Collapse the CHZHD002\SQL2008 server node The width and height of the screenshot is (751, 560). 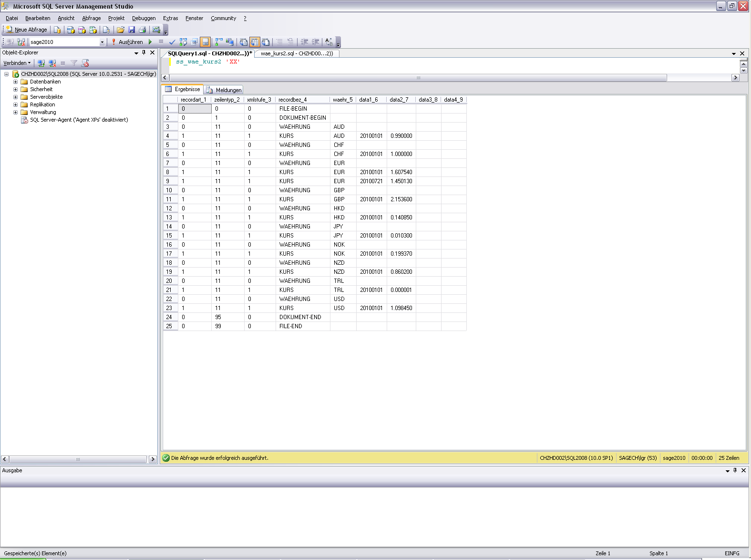click(6, 74)
